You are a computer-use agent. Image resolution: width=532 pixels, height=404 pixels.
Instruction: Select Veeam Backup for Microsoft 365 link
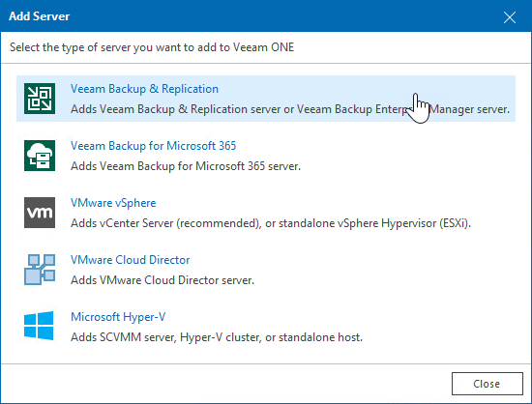pos(153,146)
